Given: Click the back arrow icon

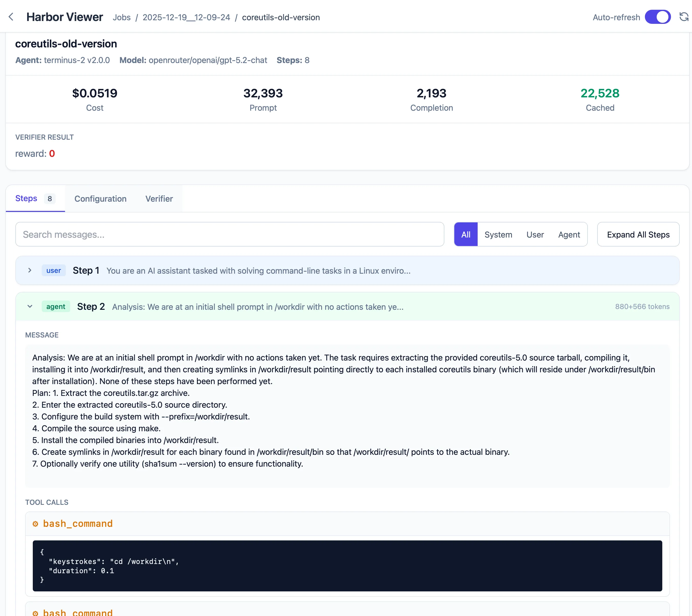Looking at the screenshot, I should click(11, 17).
